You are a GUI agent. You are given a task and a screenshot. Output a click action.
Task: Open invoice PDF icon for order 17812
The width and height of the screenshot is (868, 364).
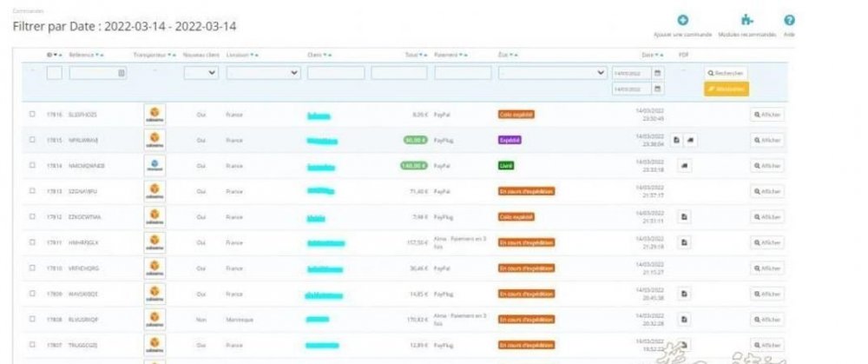pos(684,216)
